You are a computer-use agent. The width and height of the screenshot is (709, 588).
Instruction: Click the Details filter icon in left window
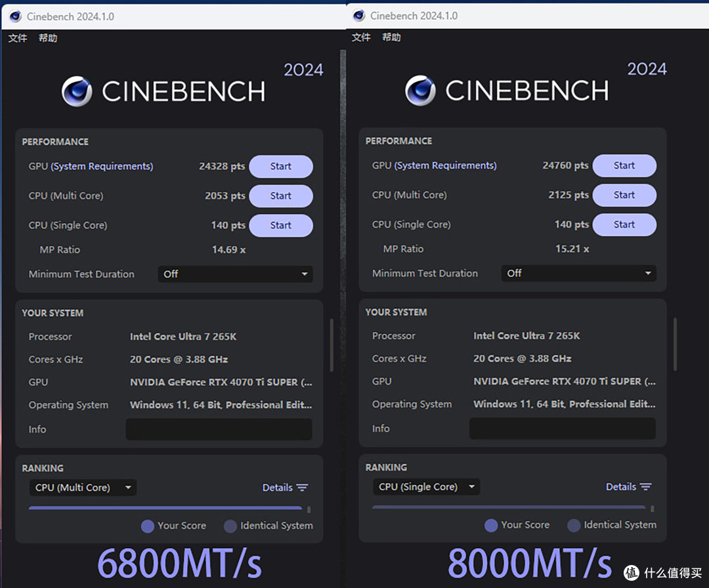coord(302,488)
